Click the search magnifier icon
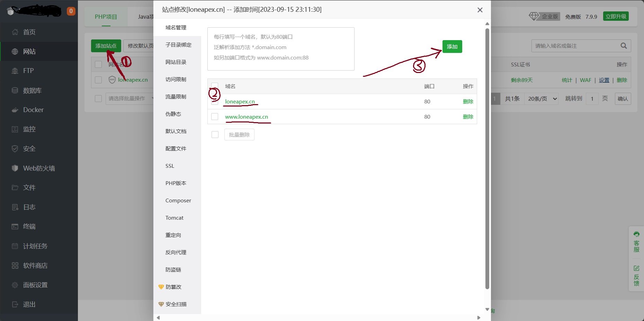 click(624, 46)
